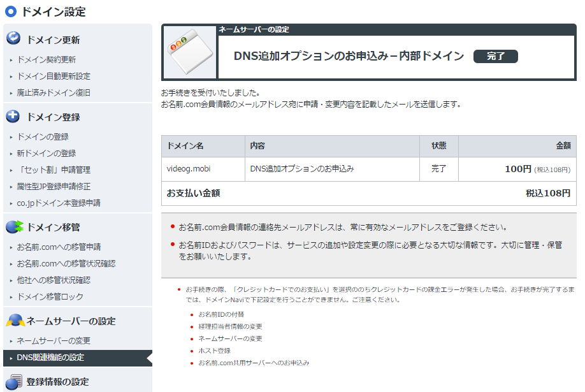Viewport: 585px width, 392px height.
Task: Click the ドメイン設定 header circle icon
Action: 10,11
